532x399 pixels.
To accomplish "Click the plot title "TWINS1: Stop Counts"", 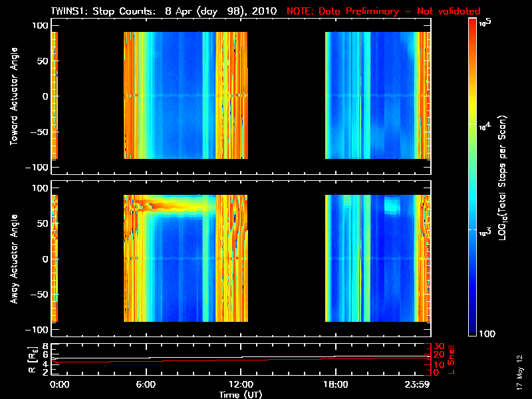I will coord(103,11).
